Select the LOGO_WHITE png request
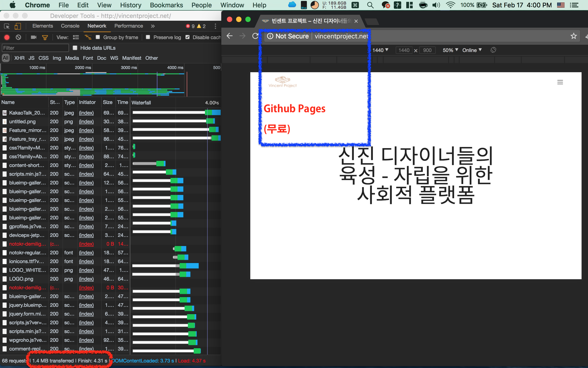The width and height of the screenshot is (588, 368). click(x=110, y=270)
